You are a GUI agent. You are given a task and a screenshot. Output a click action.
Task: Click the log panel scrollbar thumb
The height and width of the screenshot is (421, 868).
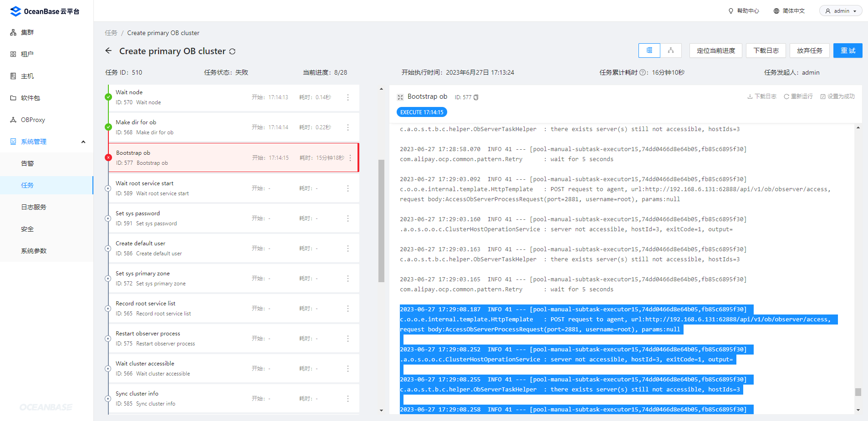pos(858,392)
